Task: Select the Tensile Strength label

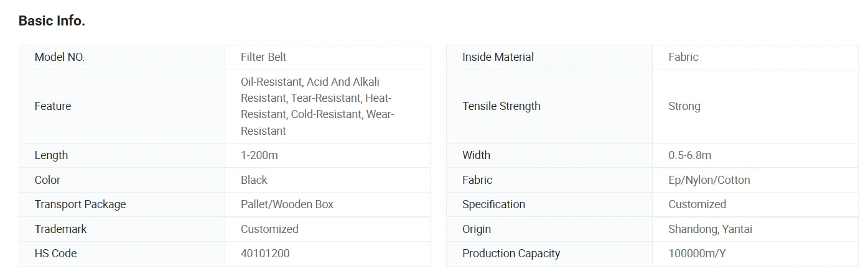Action: pyautogui.click(x=502, y=106)
